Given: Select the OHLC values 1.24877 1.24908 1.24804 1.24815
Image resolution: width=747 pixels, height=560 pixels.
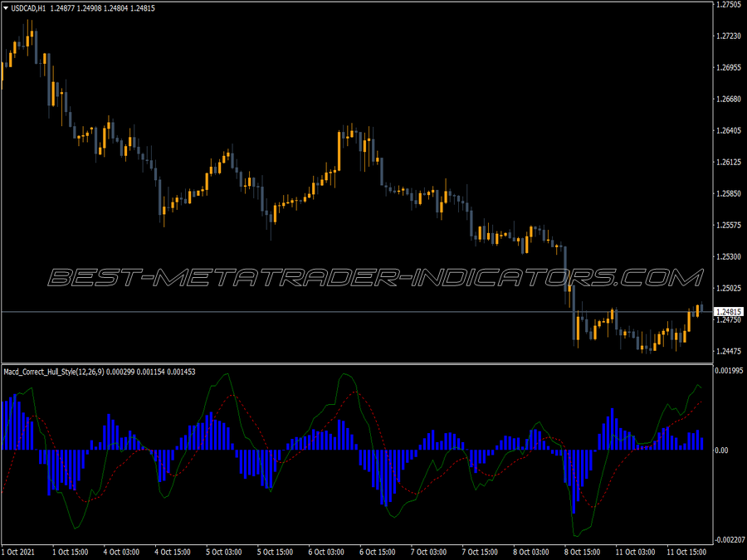Looking at the screenshot, I should 102,8.
